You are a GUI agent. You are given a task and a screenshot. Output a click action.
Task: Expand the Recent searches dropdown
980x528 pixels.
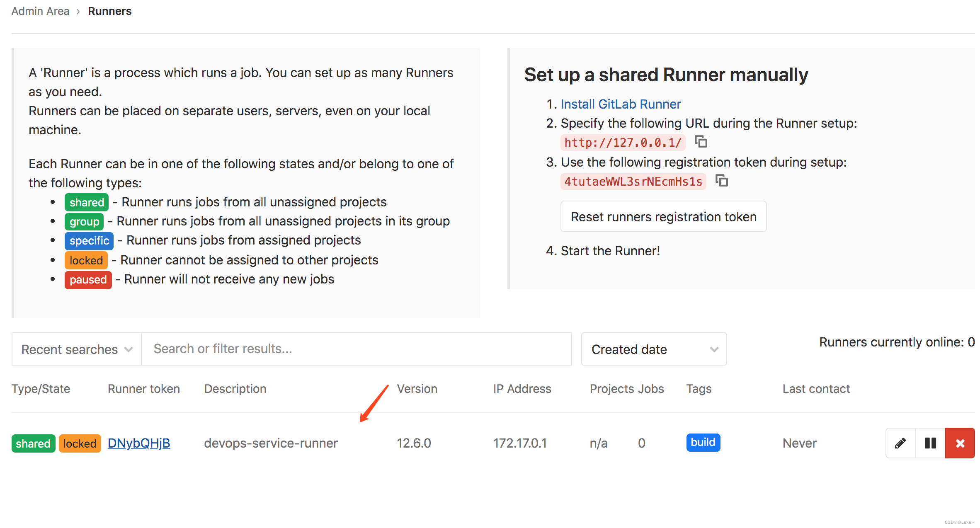77,349
